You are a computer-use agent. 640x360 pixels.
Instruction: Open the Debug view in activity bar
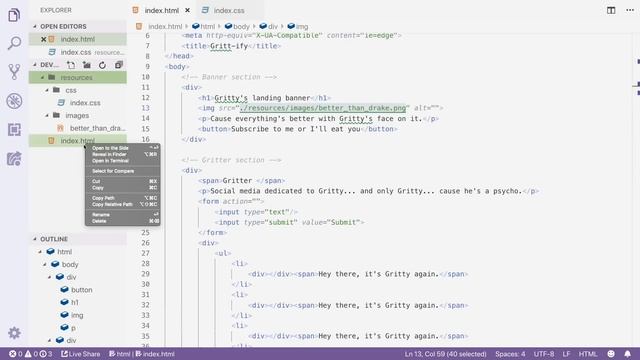point(14,101)
